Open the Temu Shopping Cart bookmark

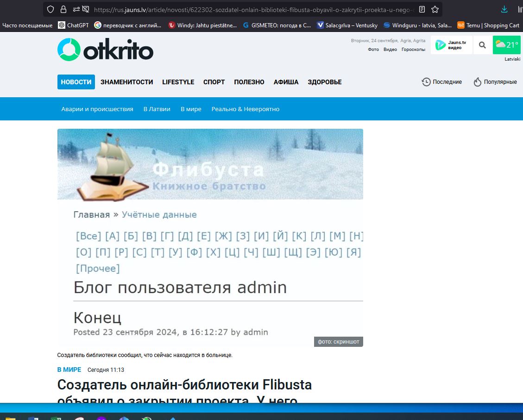click(x=488, y=25)
